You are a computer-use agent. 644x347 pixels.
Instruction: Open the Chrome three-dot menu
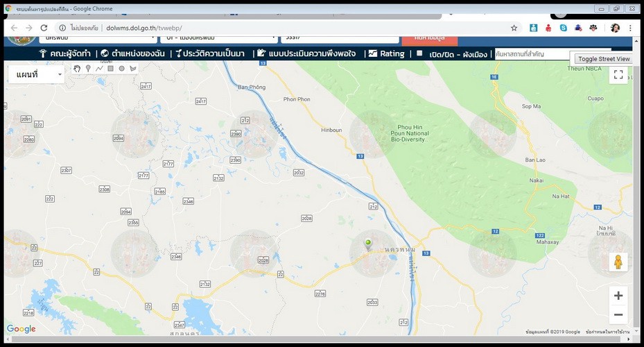(x=630, y=28)
